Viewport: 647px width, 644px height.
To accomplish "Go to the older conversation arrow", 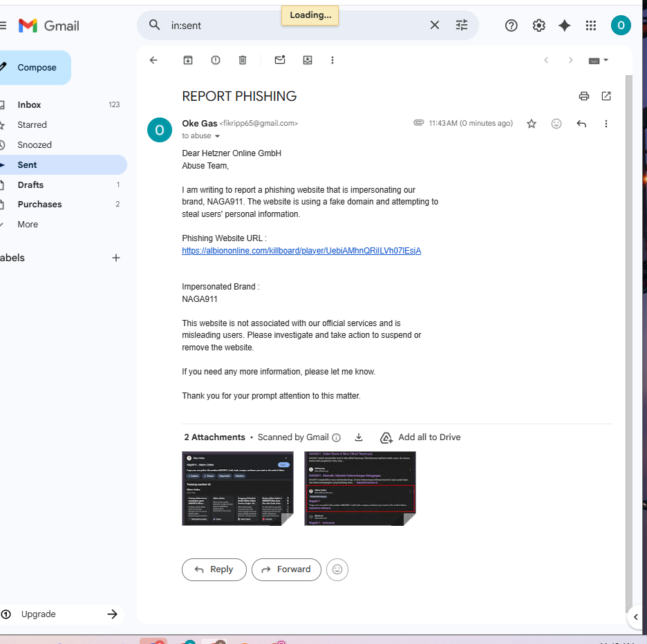I will 571,60.
